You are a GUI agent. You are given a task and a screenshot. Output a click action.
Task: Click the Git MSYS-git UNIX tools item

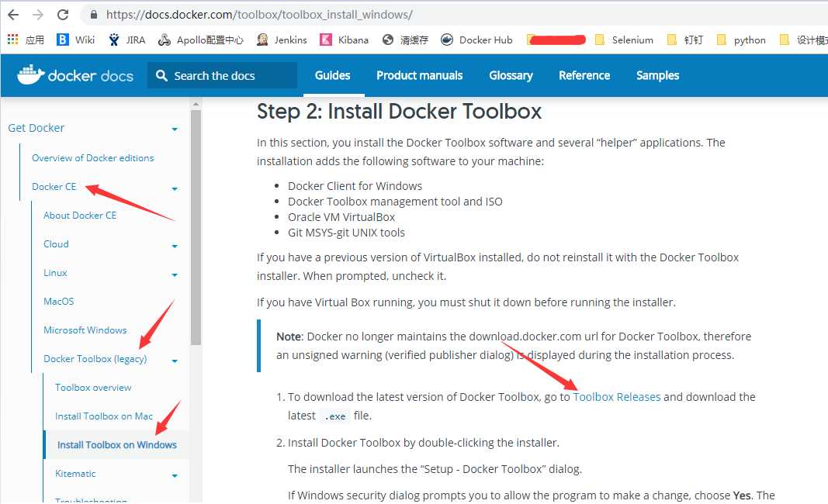tap(346, 233)
